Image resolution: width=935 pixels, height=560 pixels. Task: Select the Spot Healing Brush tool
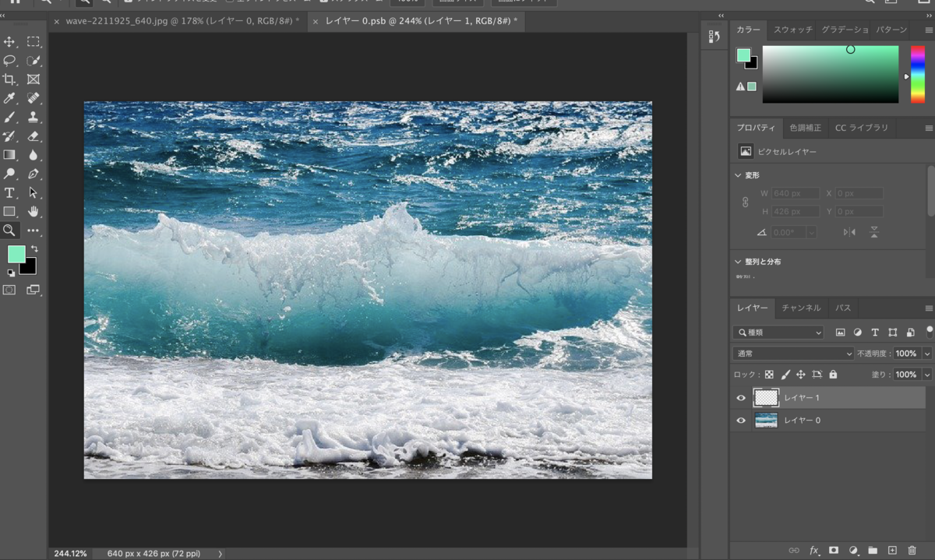(34, 98)
